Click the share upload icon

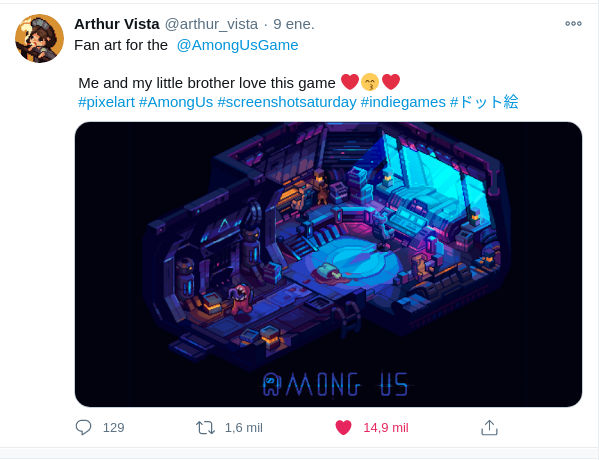tap(489, 428)
